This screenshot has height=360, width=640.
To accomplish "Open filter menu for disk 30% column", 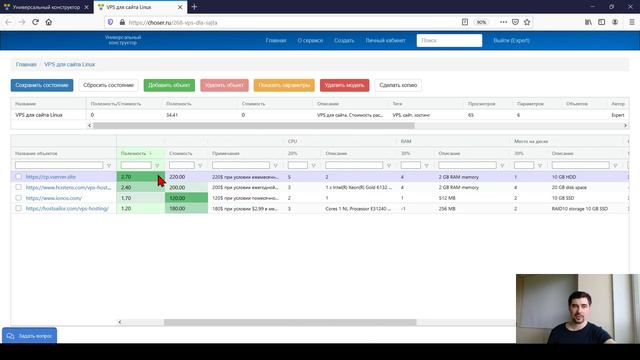I will (x=540, y=165).
